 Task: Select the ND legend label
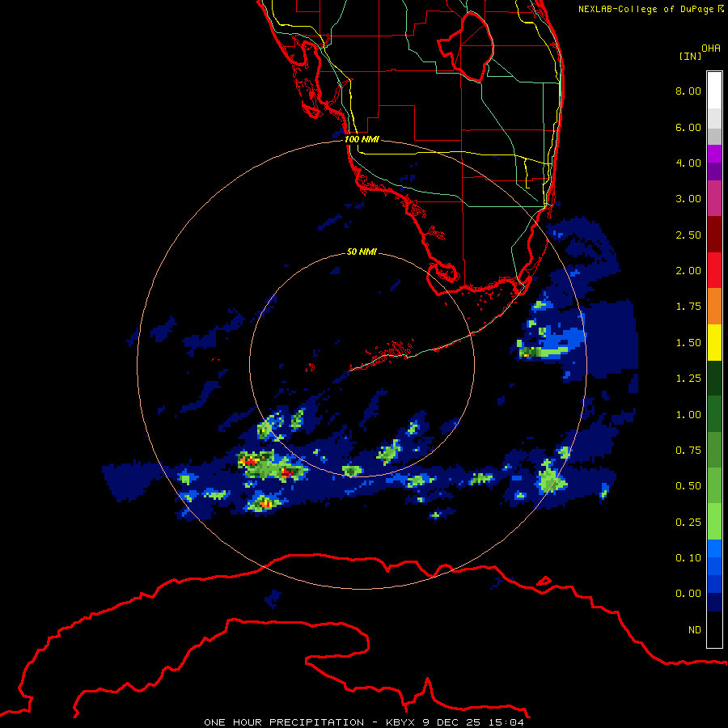(x=695, y=630)
